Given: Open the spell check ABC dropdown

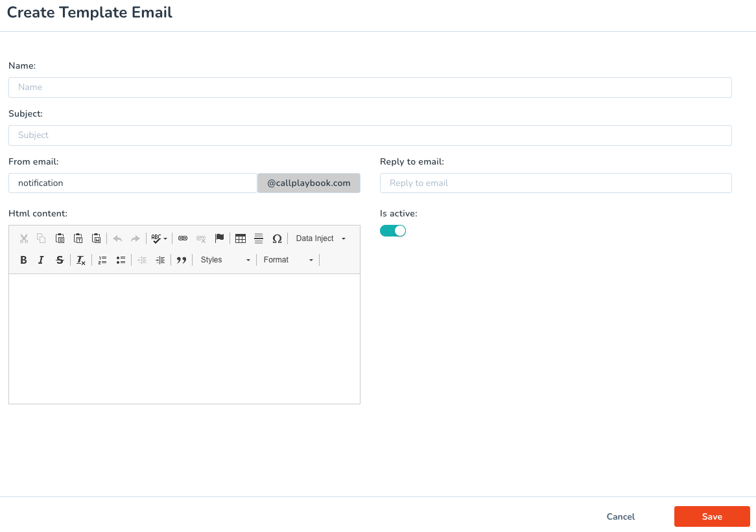Looking at the screenshot, I should tap(159, 238).
